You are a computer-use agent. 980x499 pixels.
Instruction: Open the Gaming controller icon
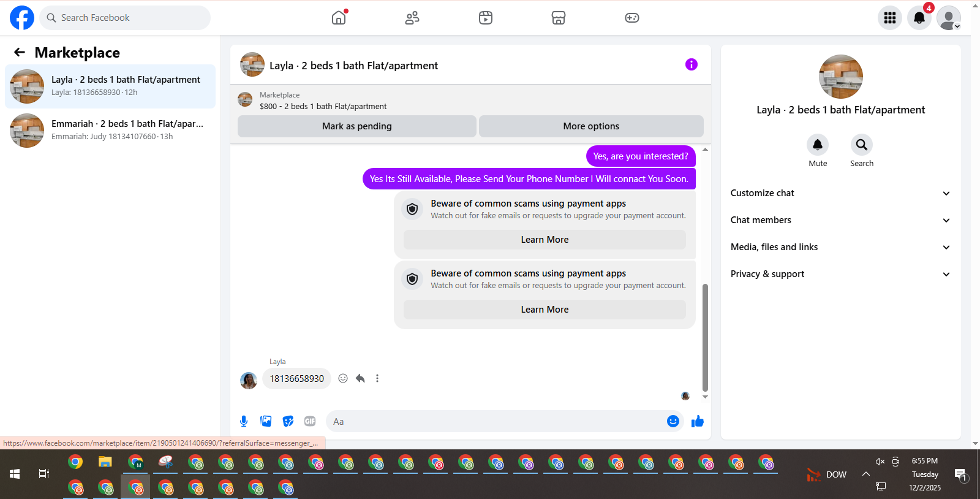(x=632, y=18)
